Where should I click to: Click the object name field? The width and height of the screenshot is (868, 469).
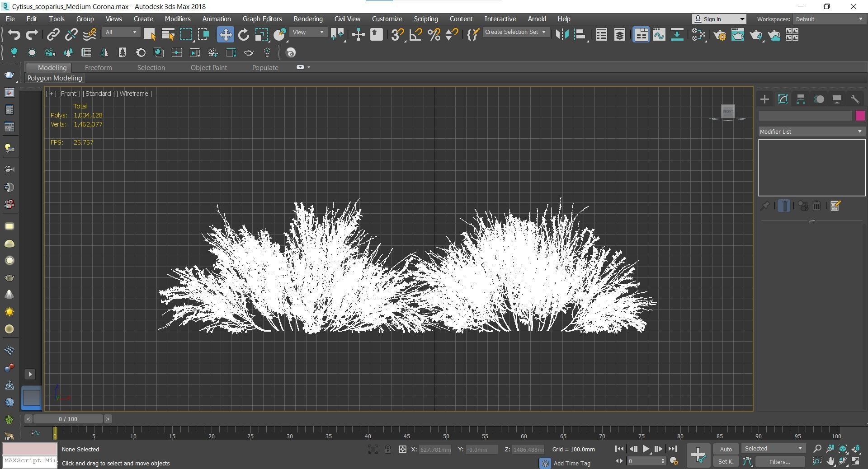click(805, 116)
